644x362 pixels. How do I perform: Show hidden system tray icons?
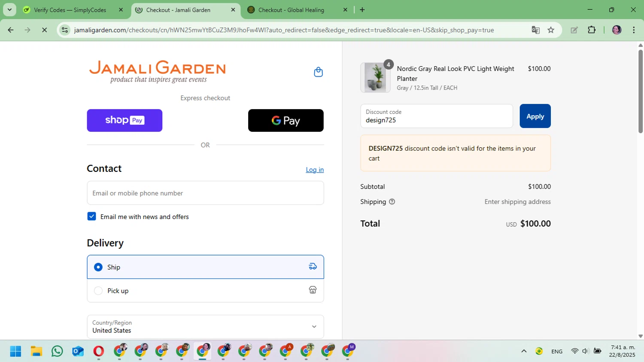click(x=524, y=351)
